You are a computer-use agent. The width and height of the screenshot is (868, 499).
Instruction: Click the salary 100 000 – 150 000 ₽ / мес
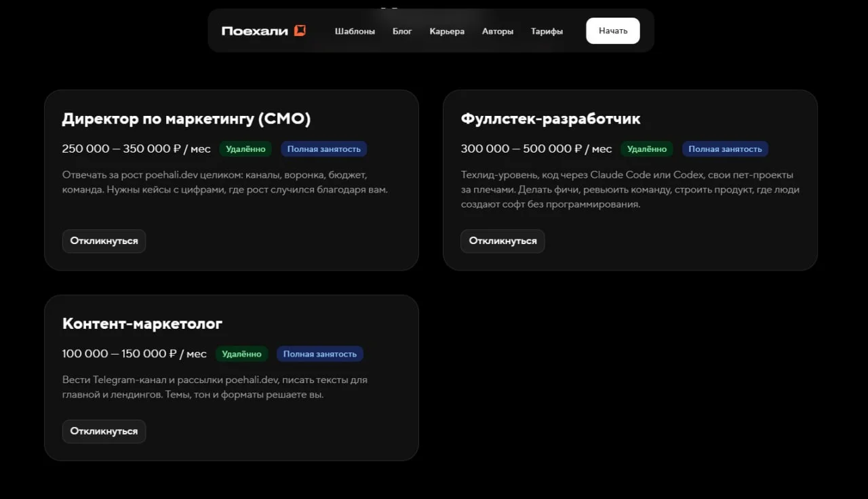[x=134, y=354]
